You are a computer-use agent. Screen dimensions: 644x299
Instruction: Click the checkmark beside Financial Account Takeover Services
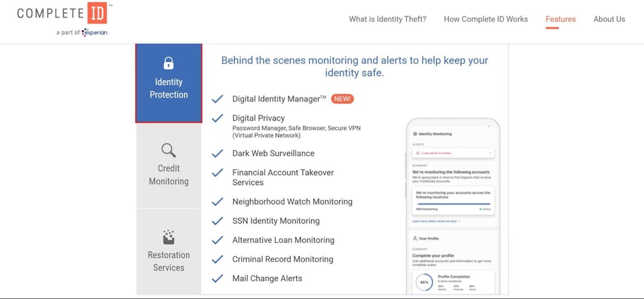point(217,172)
